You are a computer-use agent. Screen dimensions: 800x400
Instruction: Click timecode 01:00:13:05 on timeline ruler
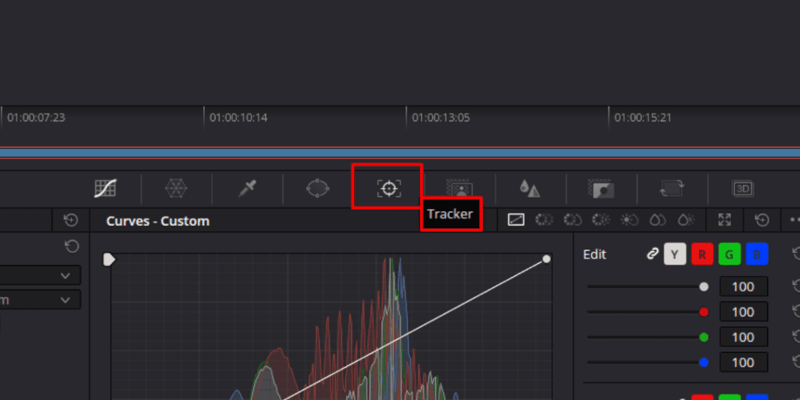pos(441,118)
